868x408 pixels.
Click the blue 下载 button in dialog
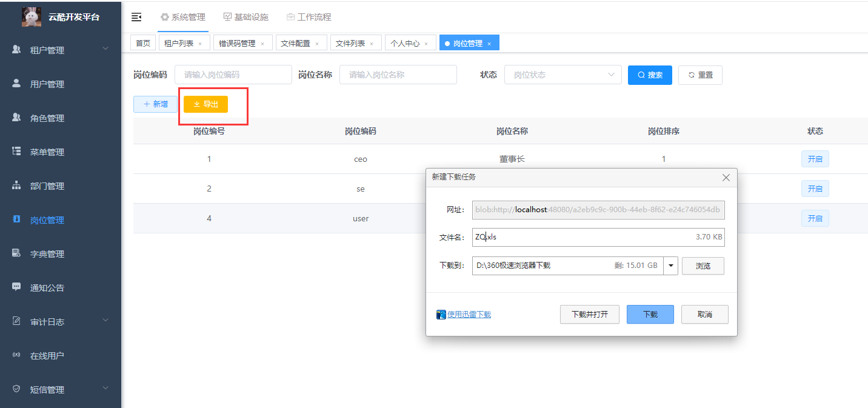click(x=650, y=315)
